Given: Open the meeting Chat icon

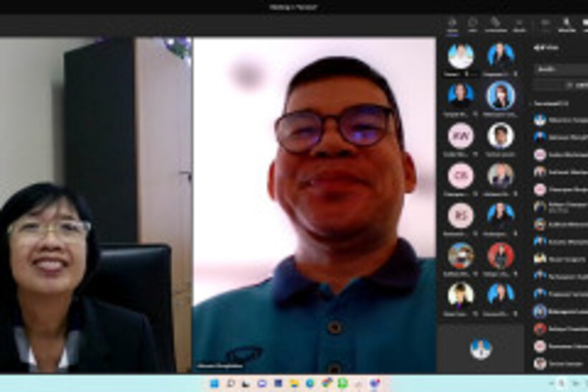Looking at the screenshot, I should (473, 24).
